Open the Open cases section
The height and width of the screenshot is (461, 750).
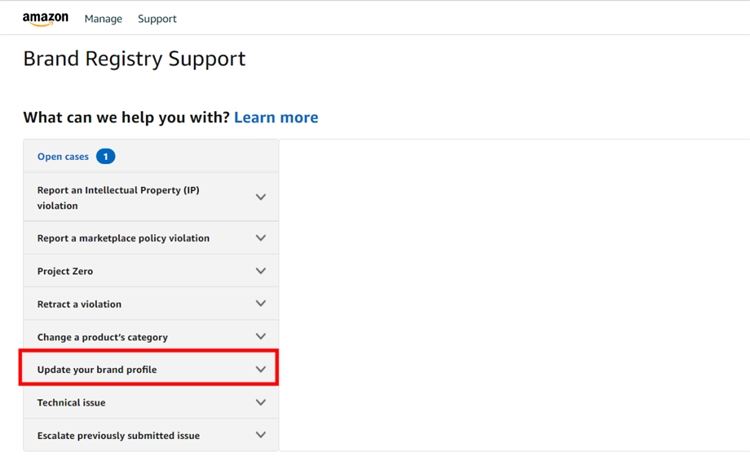tap(63, 157)
